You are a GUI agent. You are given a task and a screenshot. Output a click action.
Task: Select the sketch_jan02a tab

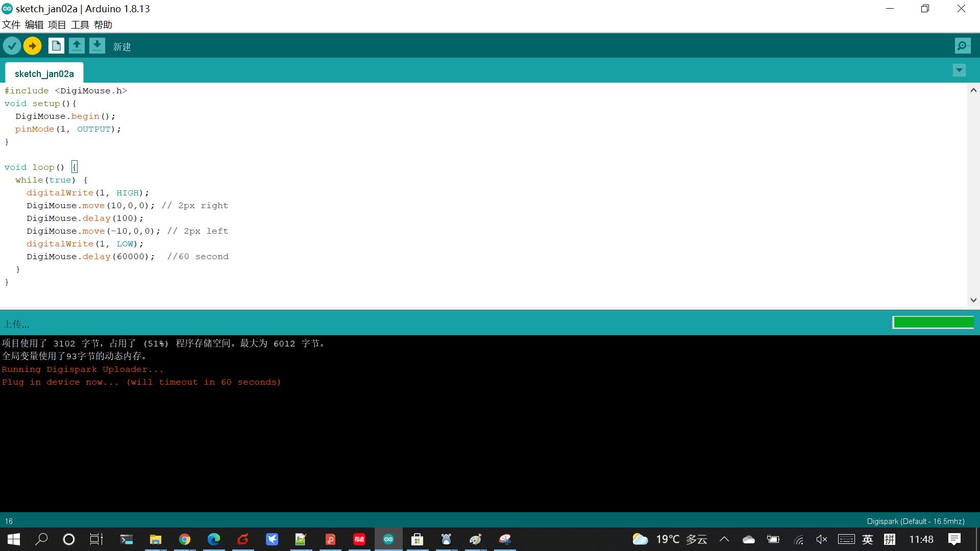click(x=44, y=73)
